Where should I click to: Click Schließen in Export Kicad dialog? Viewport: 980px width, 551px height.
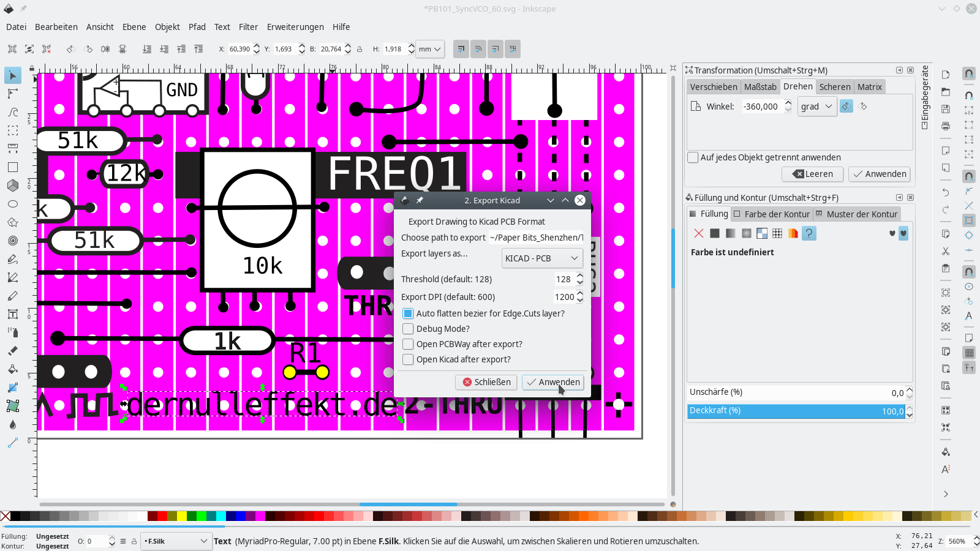click(486, 382)
